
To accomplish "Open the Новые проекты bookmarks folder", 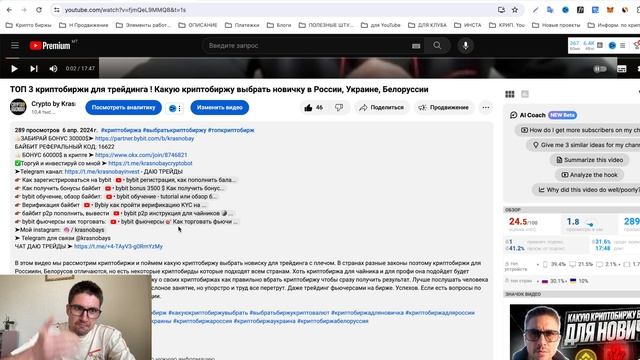I will [x=556, y=25].
